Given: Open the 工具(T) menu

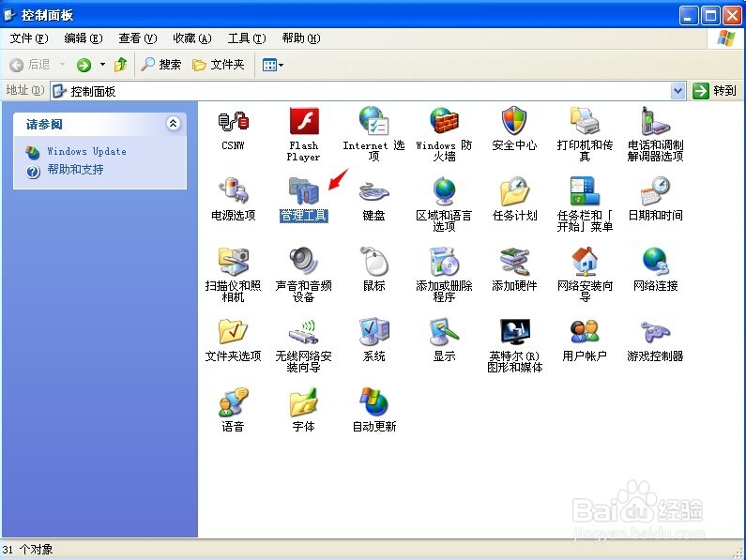Looking at the screenshot, I should [247, 38].
